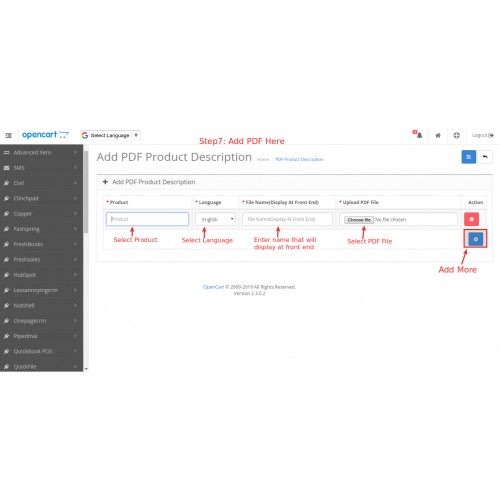This screenshot has width=500, height=500.
Task: Open the Select Language Google translate dropdown
Action: click(110, 135)
